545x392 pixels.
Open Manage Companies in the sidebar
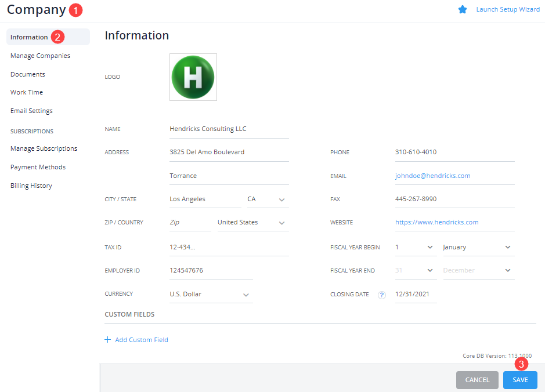tap(40, 56)
